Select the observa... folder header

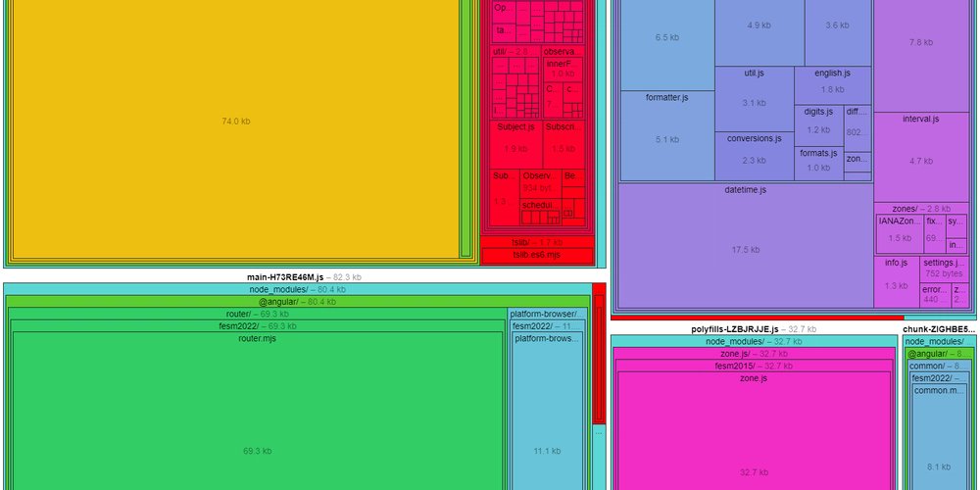[563, 51]
